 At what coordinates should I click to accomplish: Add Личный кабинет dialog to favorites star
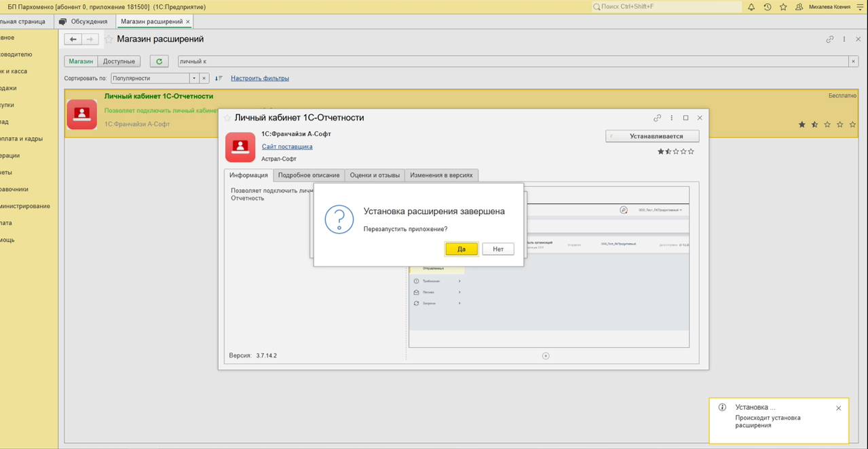click(x=227, y=118)
